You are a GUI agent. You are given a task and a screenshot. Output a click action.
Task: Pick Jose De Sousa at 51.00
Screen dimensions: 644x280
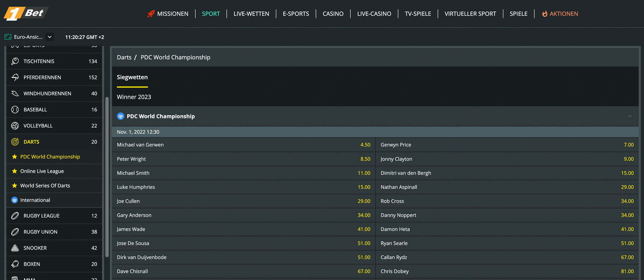point(243,243)
